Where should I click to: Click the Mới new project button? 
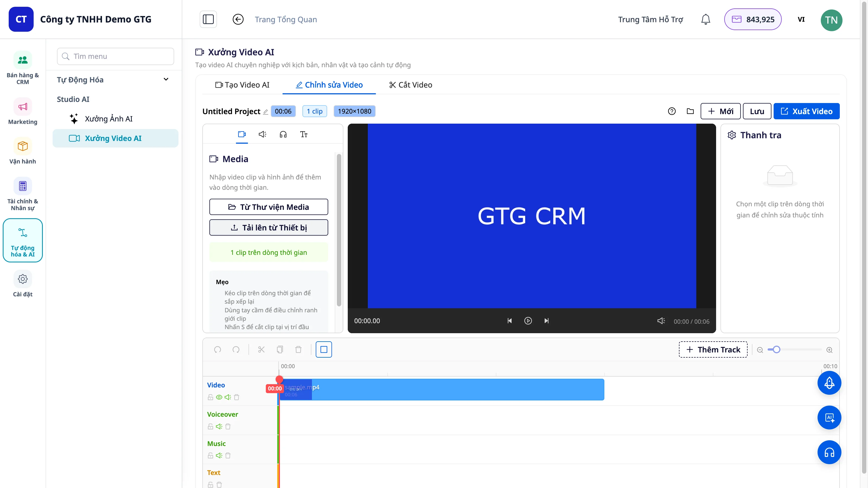(x=720, y=111)
